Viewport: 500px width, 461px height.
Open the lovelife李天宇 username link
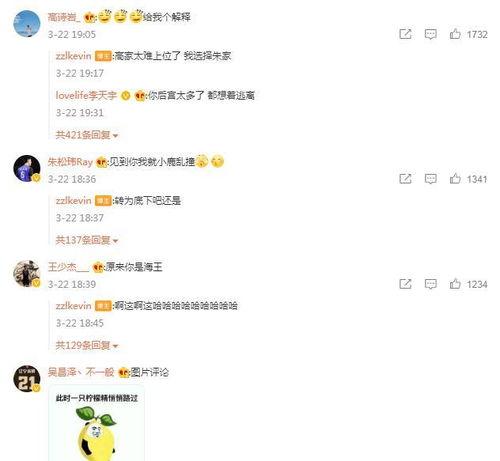point(86,96)
